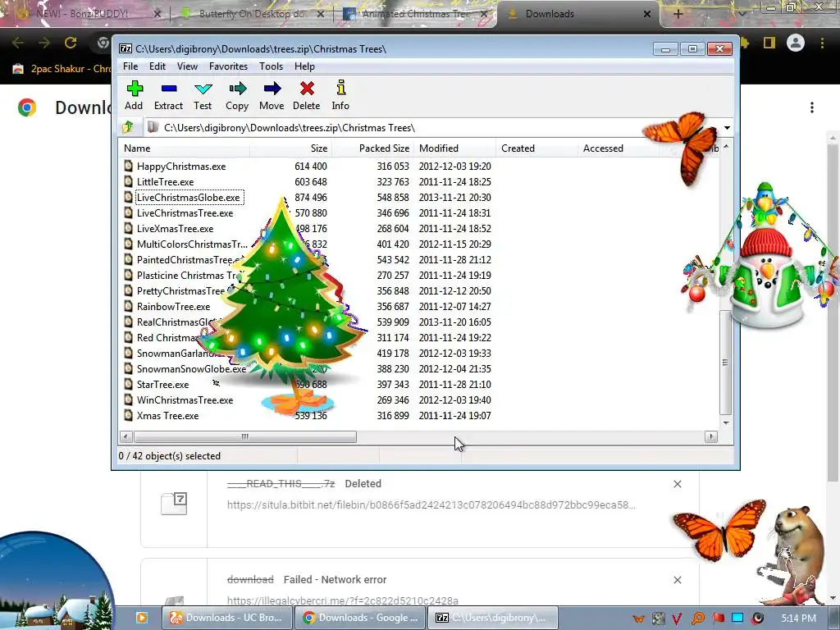This screenshot has width=840, height=630.
Task: Select WinChristmasTree.exe in the list
Action: pos(185,399)
